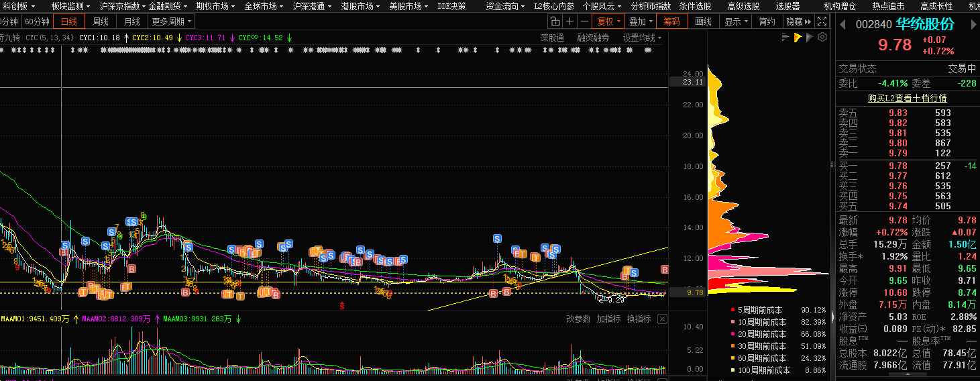980x381 pixels.
Task: Select the bar-list chip distribution icon
Action: tap(785, 38)
